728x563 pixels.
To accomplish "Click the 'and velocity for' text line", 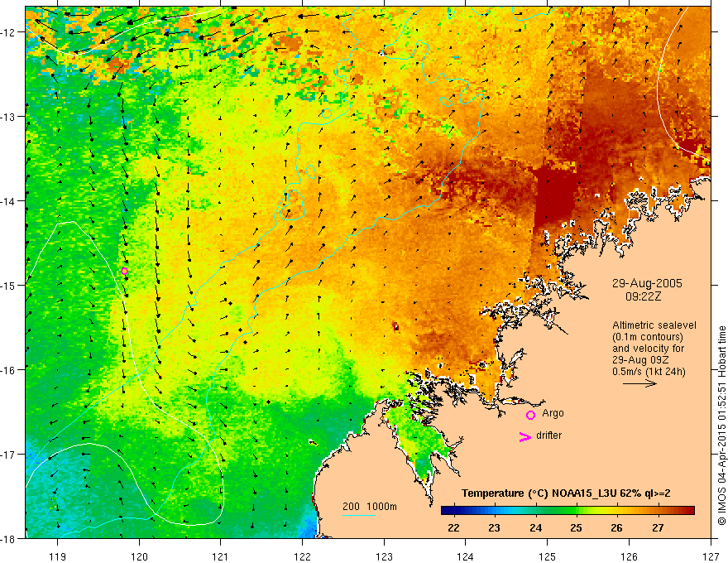I will pos(648,349).
